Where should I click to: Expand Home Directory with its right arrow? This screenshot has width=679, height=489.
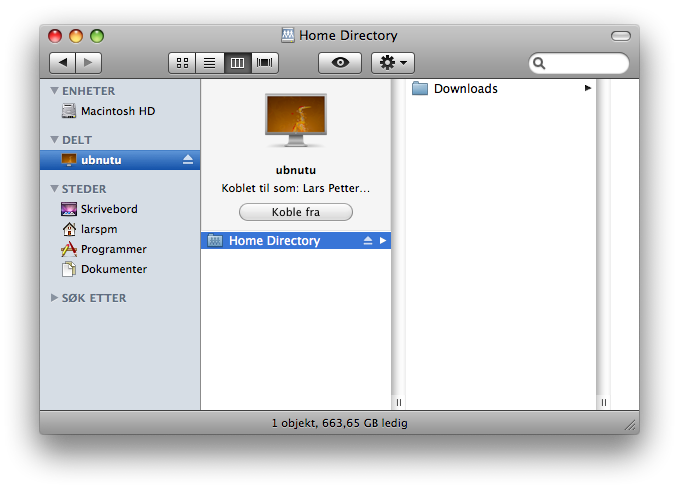383,240
